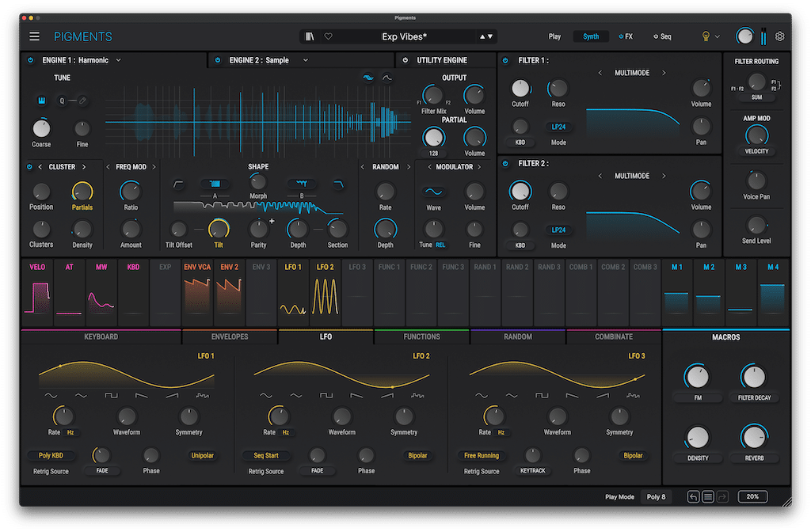Toggle Filter 2 power button
The height and width of the screenshot is (532, 811).
pos(505,163)
